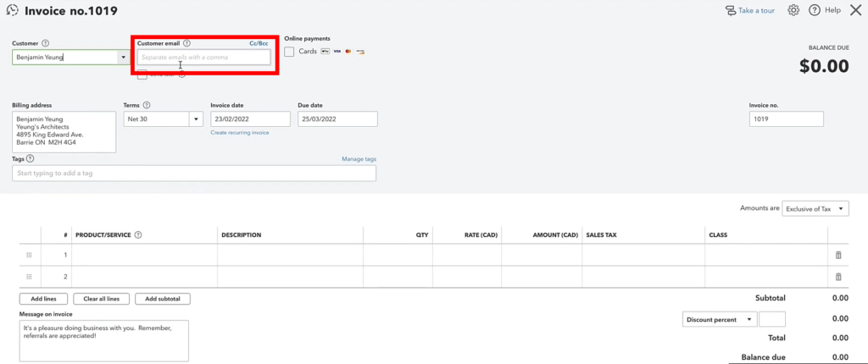Click the Product/Service column help icon
The image size is (868, 364).
point(138,234)
